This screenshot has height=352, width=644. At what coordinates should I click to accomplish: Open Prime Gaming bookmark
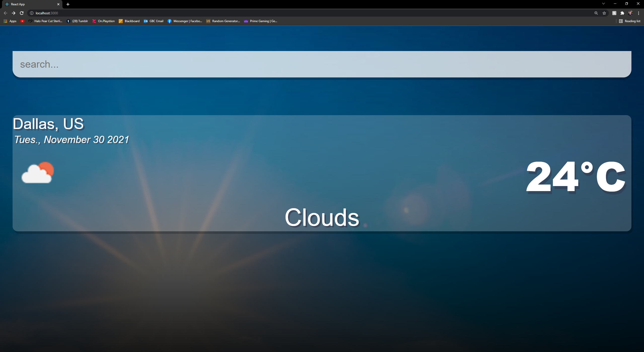(x=261, y=21)
